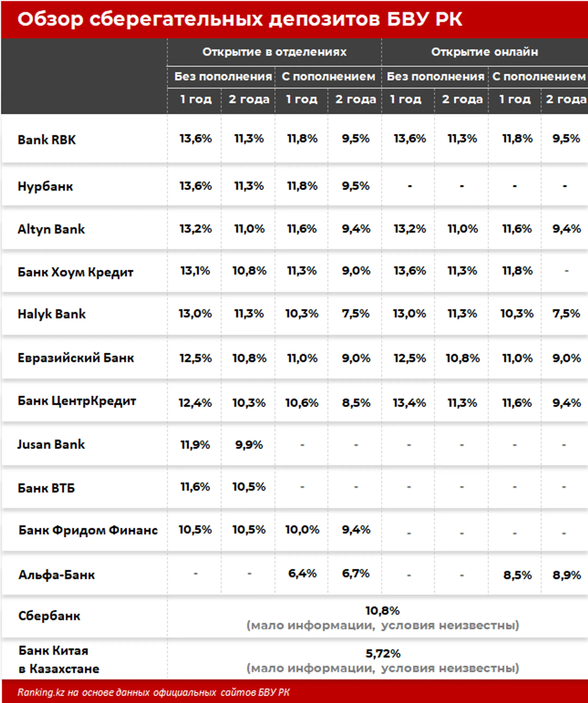588x703 pixels.
Task: Select Altyn Bank row label
Action: tap(51, 229)
